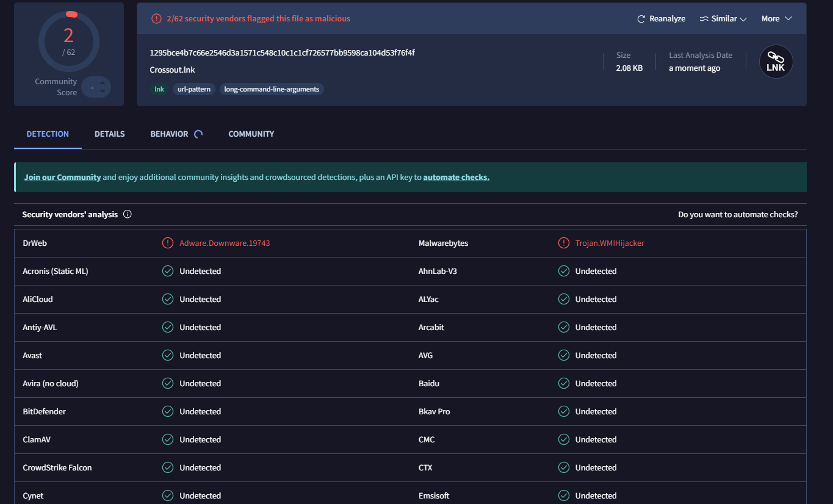Click the LNK file type badge icon
The height and width of the screenshot is (504, 833).
(x=776, y=62)
